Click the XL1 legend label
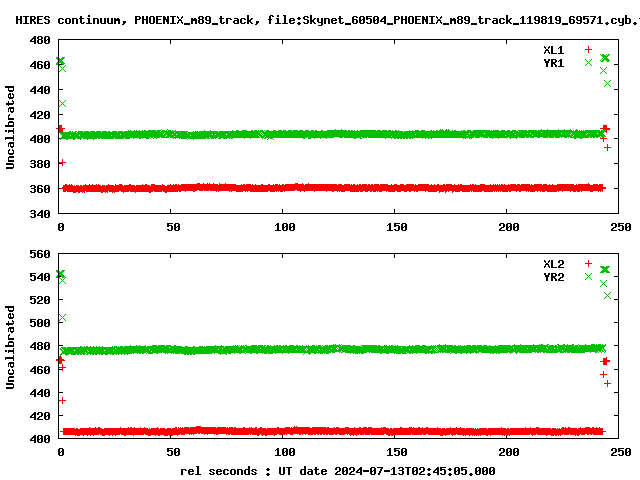Screen dimensions: 640x480 [553, 50]
